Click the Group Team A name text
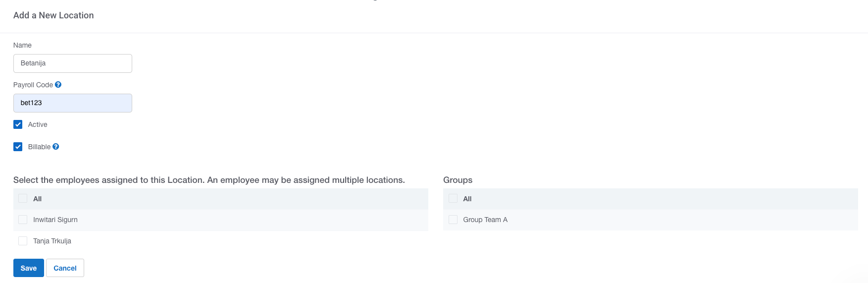The width and height of the screenshot is (868, 283). tap(485, 220)
